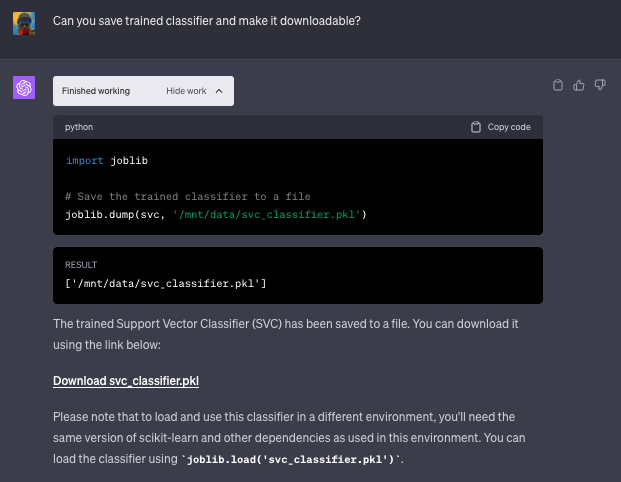621x482 pixels.
Task: Collapse the work using the chevron arrow
Action: coord(219,91)
